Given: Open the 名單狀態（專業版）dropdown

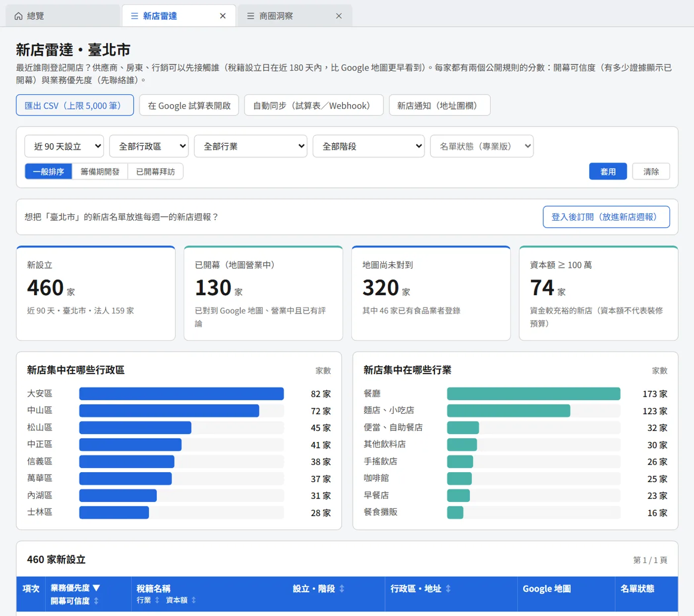Looking at the screenshot, I should click(482, 146).
